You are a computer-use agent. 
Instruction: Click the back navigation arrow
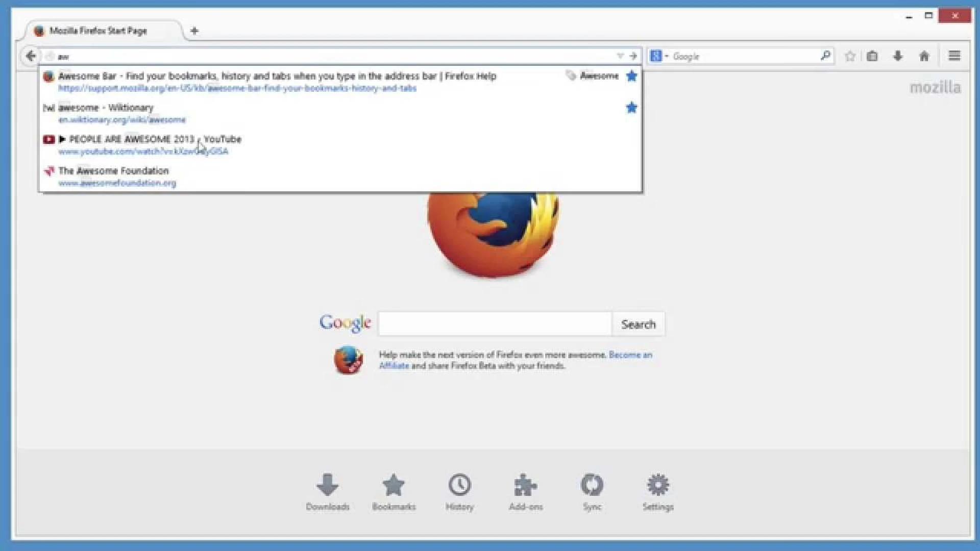coord(30,56)
